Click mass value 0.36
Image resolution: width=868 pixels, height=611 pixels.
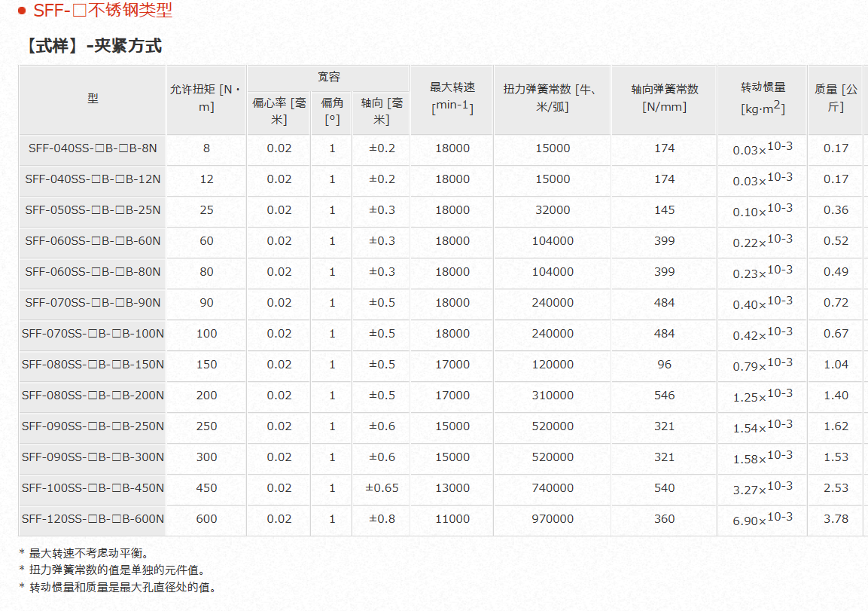(836, 210)
